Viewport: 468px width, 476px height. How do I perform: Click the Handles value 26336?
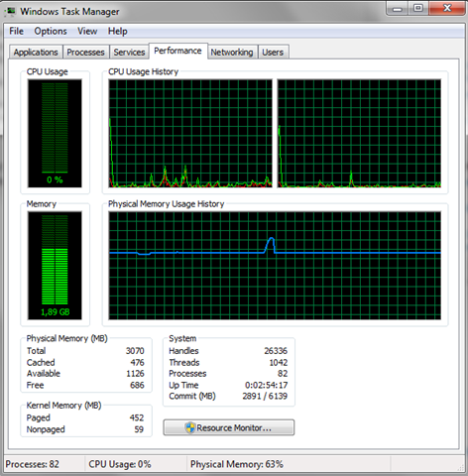(276, 351)
